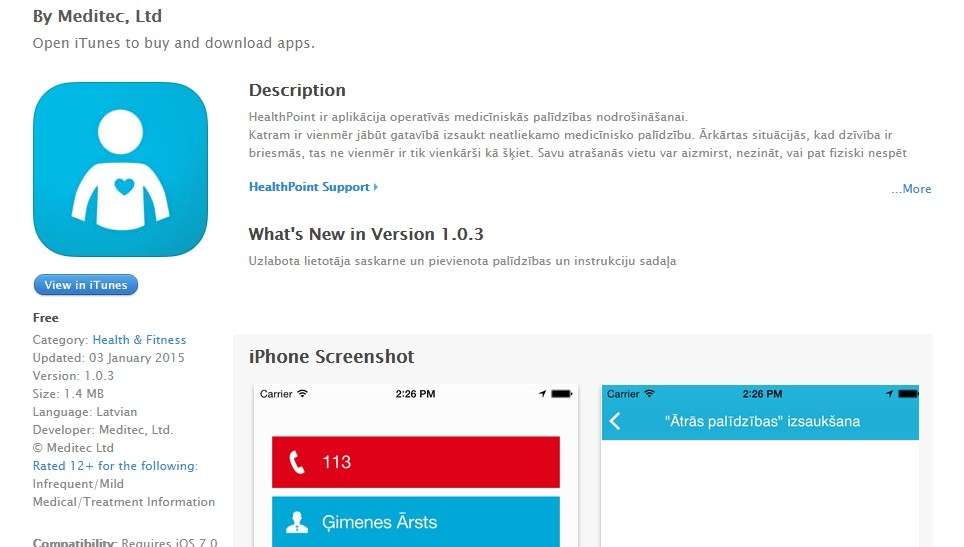
Task: Click the "Ātrās palīdzības" izsaukšana header title
Action: (762, 421)
